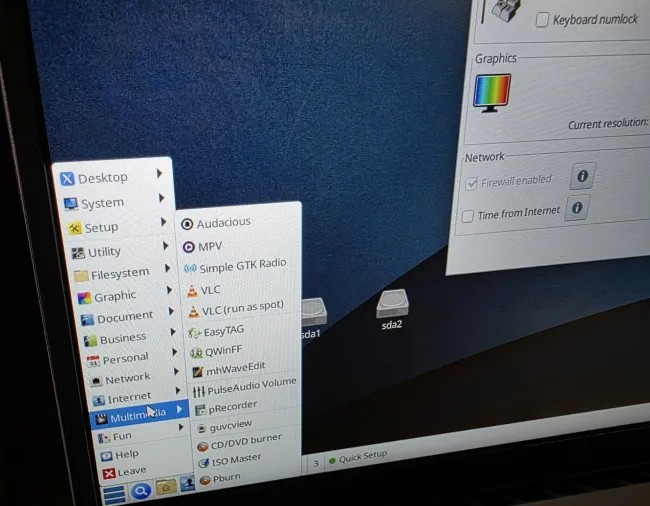
Task: Click the VLC (run as spot) cone icon
Action: click(194, 312)
